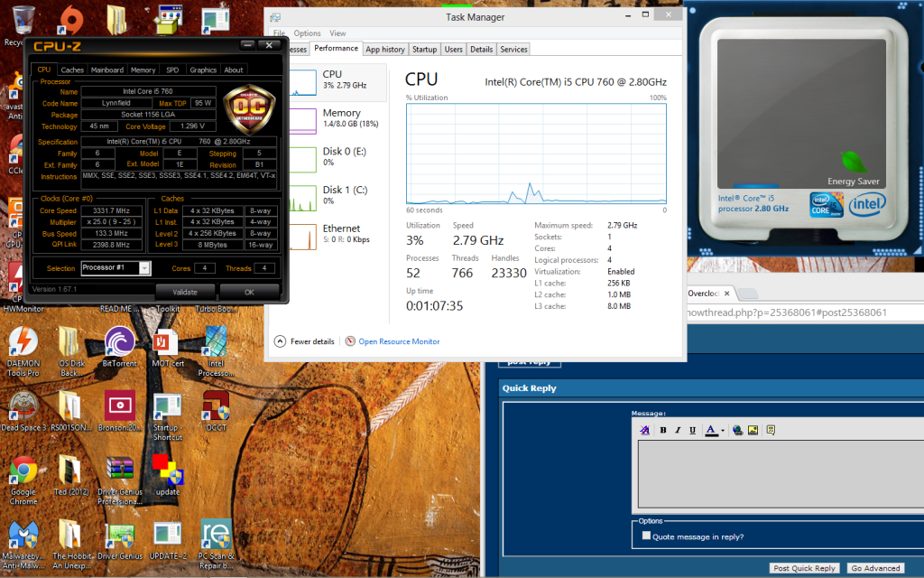Launch Malwarebytes Anti-Malware shortcut

[x=23, y=534]
